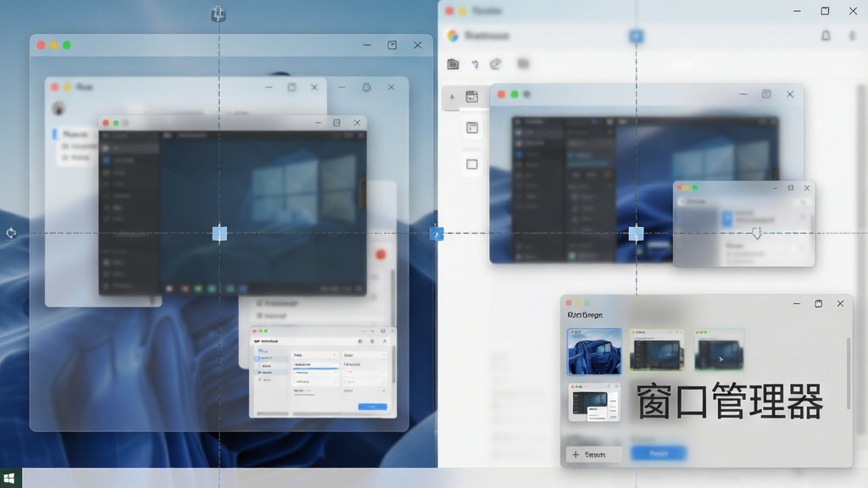Select the window-layout icon below the calendar icon
The image size is (868, 488).
(472, 129)
